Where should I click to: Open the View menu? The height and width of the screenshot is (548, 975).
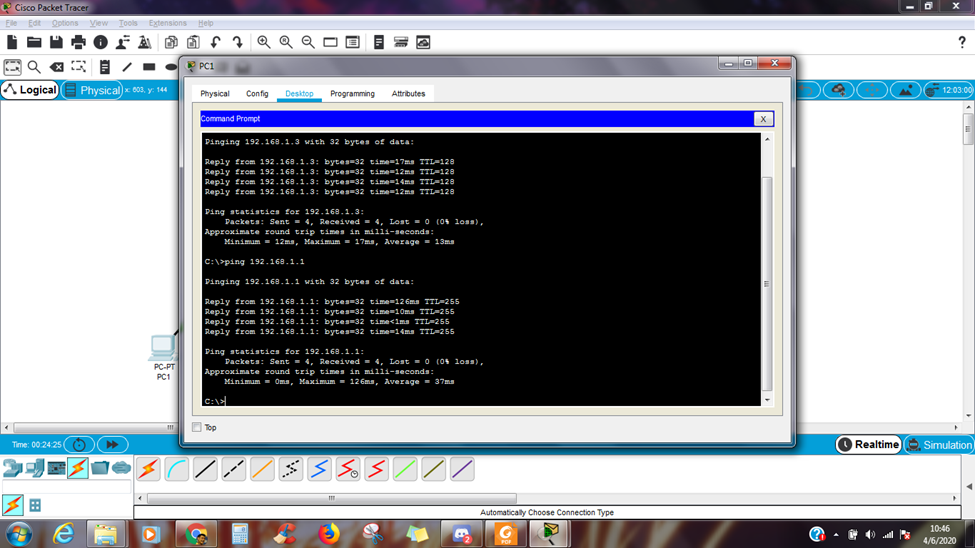click(98, 23)
